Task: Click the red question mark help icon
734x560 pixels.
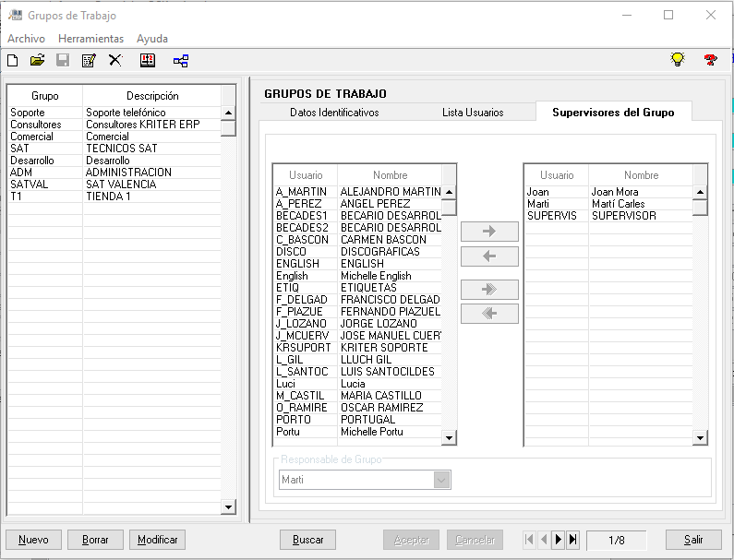Action: click(x=710, y=60)
